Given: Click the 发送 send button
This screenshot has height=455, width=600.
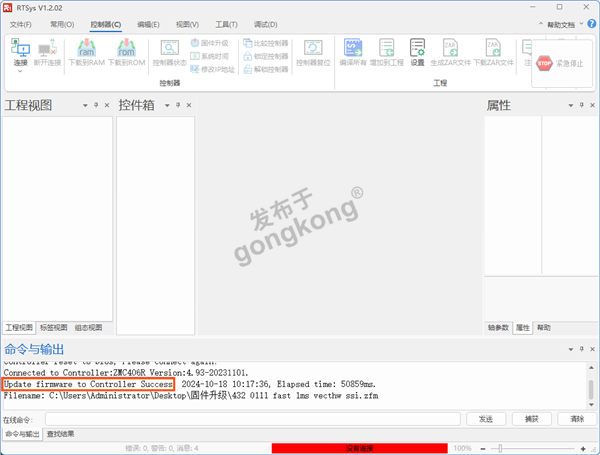Looking at the screenshot, I should 486,419.
